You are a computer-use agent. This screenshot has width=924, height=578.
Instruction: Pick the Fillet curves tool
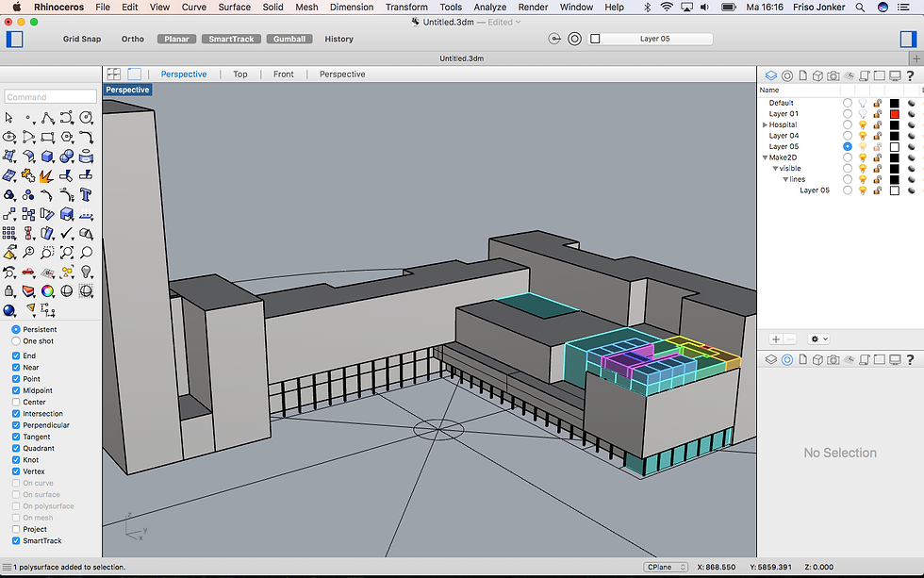pos(86,138)
